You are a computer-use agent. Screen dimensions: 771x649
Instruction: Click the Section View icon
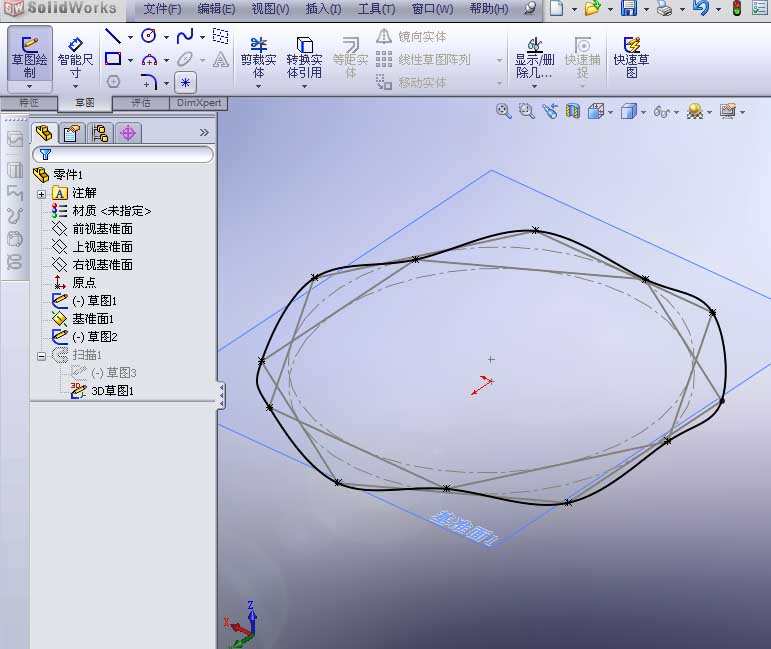pos(573,111)
